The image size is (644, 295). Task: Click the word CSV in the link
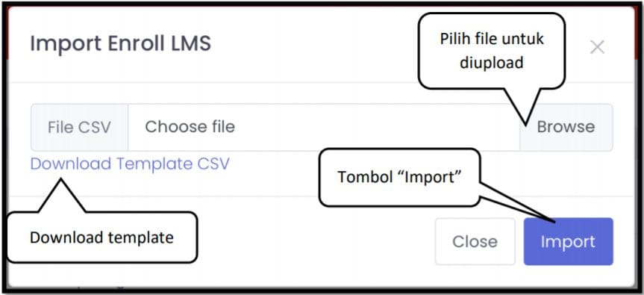pos(213,164)
